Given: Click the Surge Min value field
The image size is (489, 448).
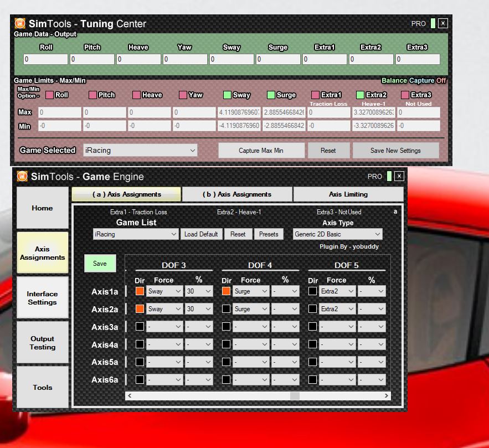Looking at the screenshot, I should pyautogui.click(x=284, y=126).
